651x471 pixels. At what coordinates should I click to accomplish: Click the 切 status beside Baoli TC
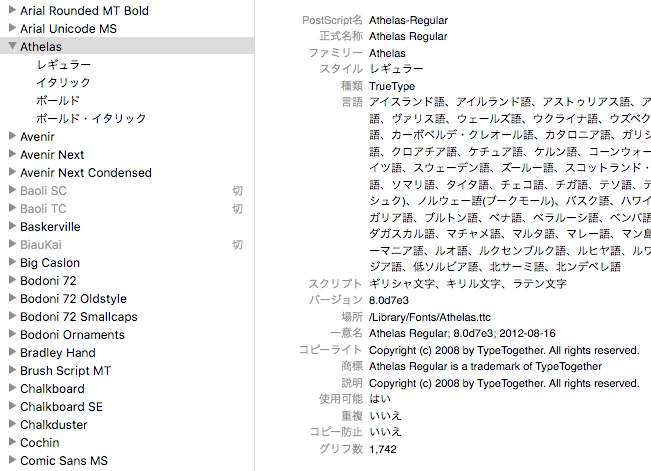[x=237, y=209]
